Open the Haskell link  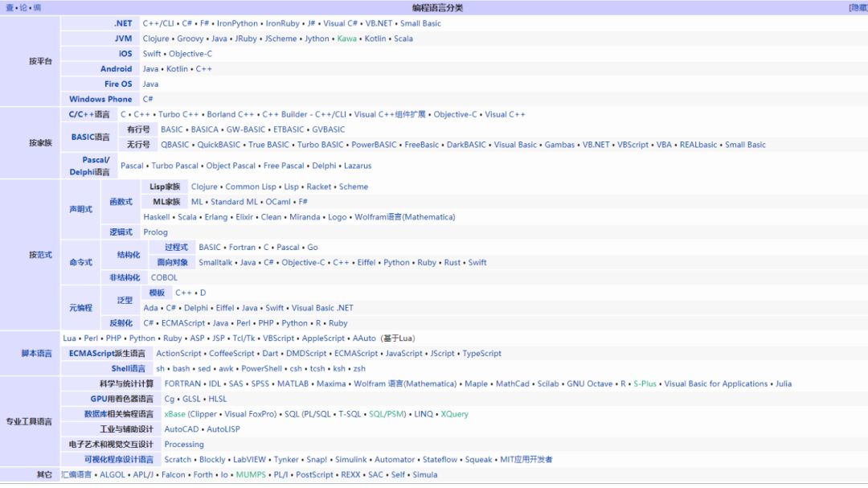click(157, 217)
